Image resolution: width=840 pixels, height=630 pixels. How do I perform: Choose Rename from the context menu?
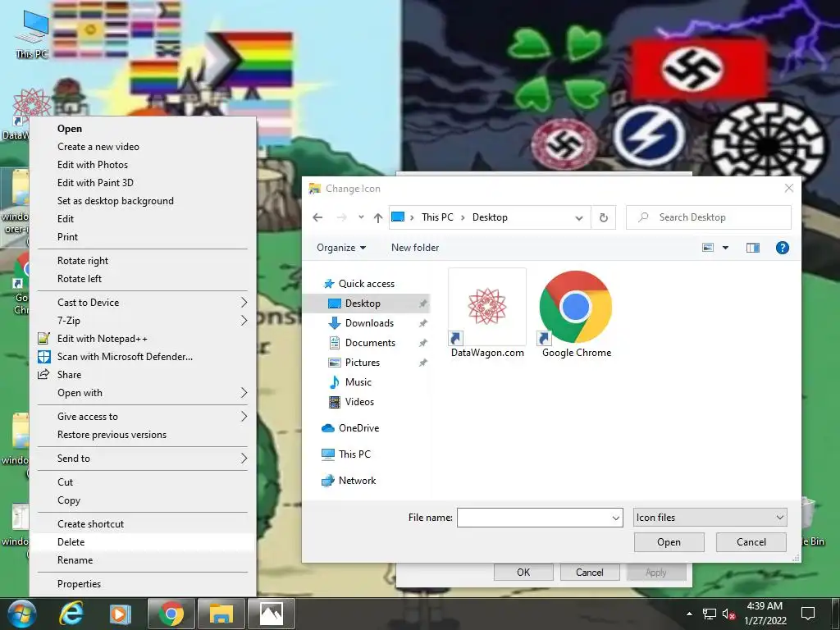tap(144, 560)
